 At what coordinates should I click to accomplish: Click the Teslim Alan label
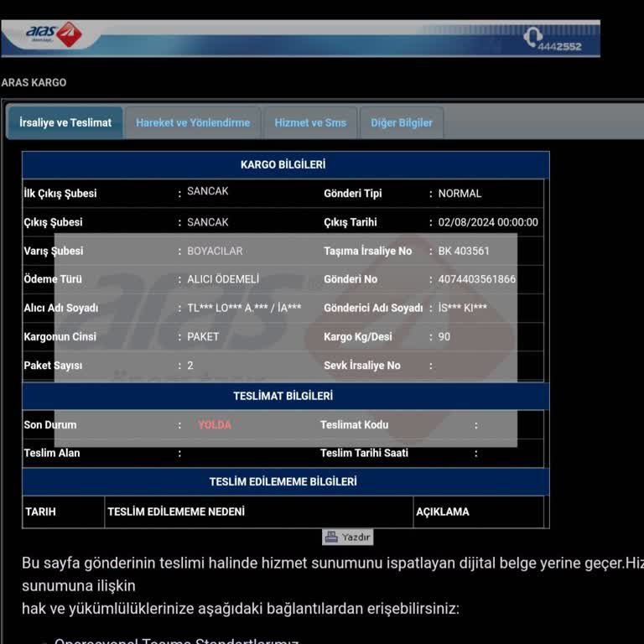tap(52, 453)
